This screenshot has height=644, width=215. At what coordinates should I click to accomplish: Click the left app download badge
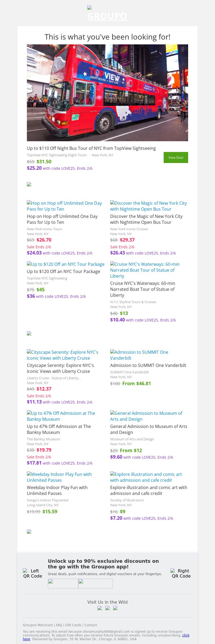(63, 583)
